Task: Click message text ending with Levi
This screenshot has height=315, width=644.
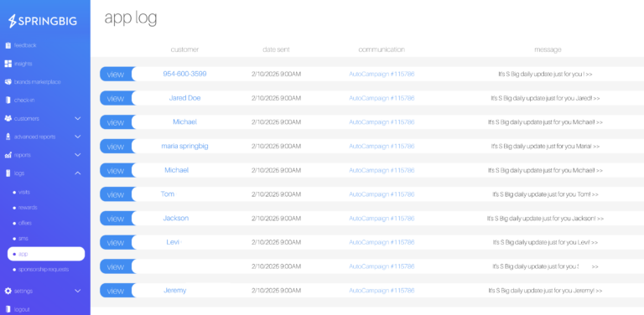Action: tap(545, 242)
